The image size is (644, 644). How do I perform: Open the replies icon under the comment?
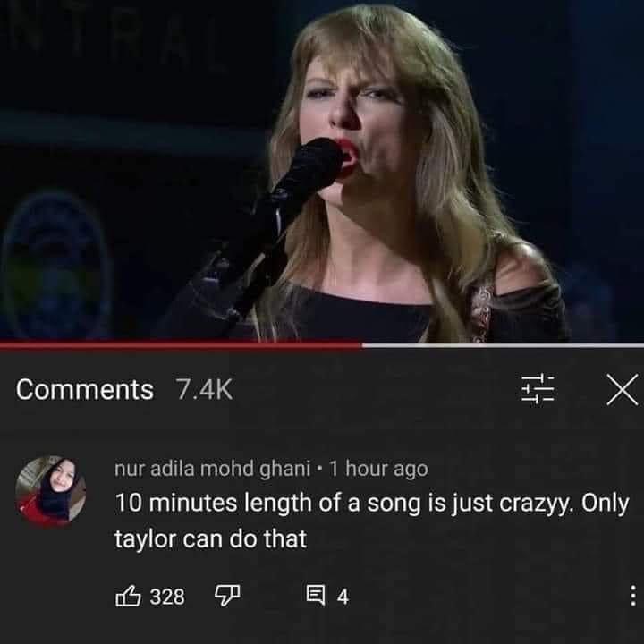314,596
